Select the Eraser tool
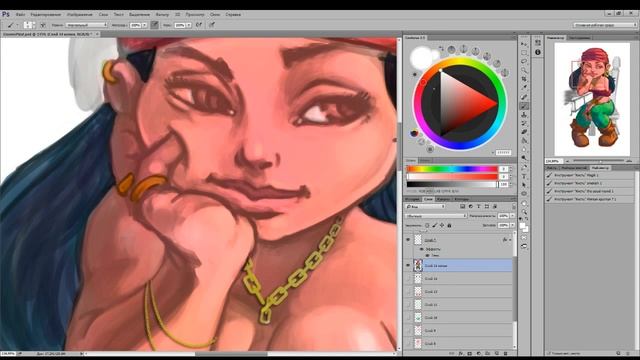Screen dimensions: 640x360 click(x=524, y=132)
